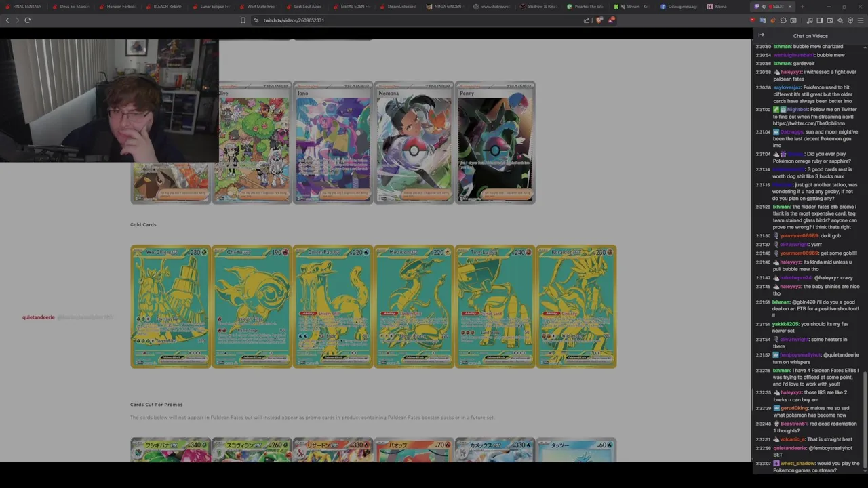The height and width of the screenshot is (488, 868).
Task: Switch to METAL EDEN tab
Action: coord(351,7)
